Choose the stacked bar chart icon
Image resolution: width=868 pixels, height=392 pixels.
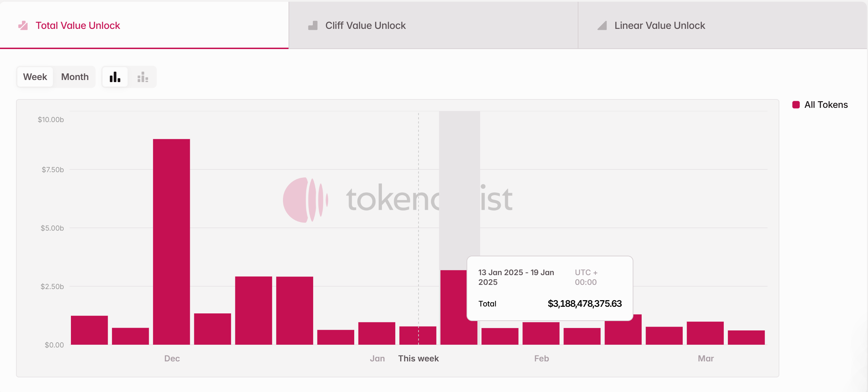(x=143, y=77)
